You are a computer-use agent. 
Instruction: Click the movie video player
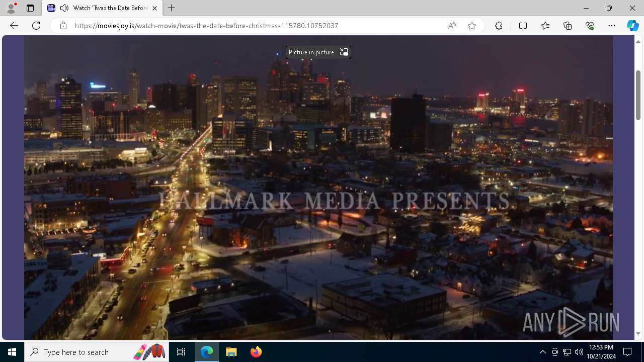tap(318, 188)
